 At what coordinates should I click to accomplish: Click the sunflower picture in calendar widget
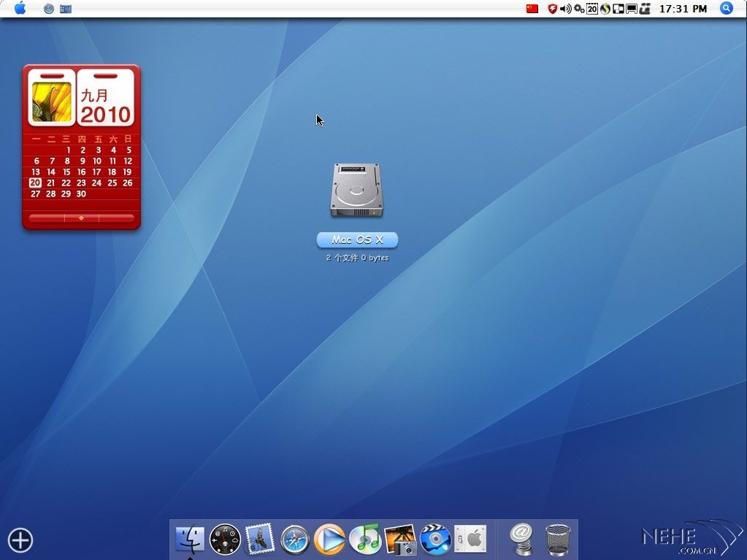[51, 101]
